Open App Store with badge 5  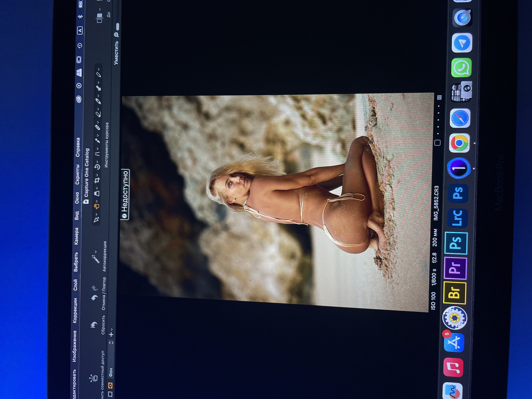pos(454,342)
